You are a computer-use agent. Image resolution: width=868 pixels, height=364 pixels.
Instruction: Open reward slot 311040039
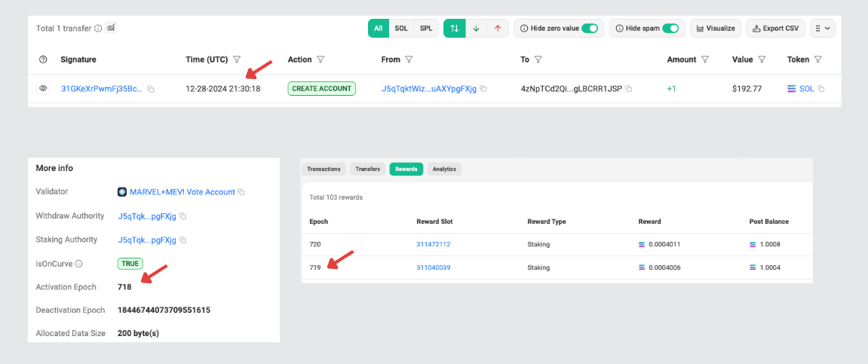pyautogui.click(x=434, y=268)
